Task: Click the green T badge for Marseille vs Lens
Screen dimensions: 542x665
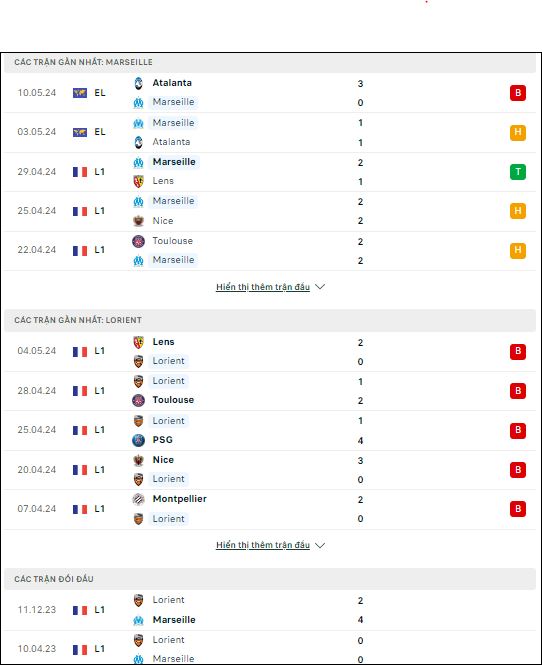Action: click(x=518, y=172)
